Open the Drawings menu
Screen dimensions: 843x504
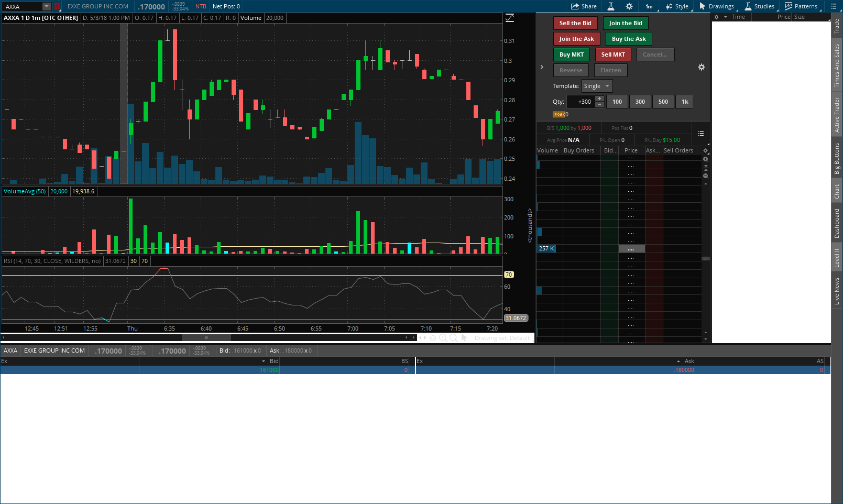[717, 6]
